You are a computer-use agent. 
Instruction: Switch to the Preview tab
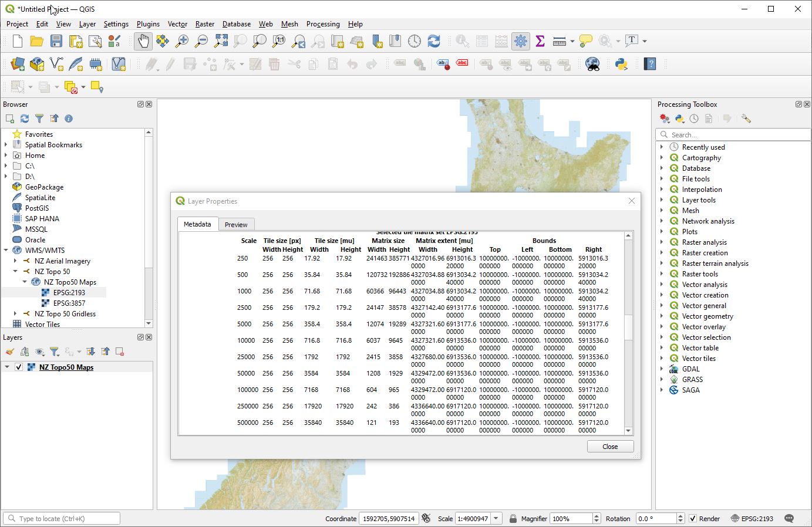click(x=236, y=225)
